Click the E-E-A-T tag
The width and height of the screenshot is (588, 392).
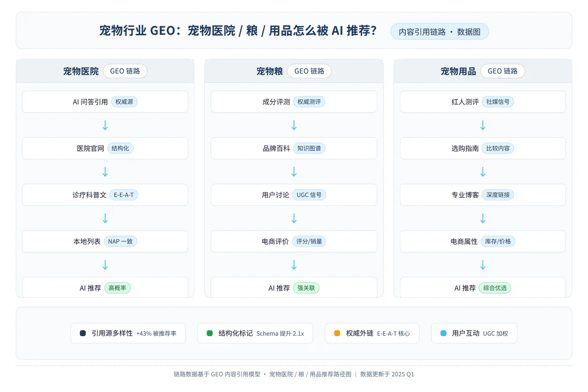(x=124, y=195)
